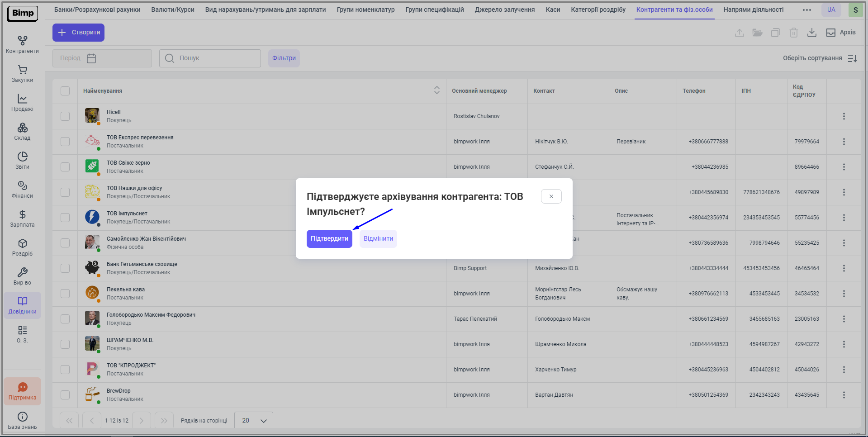Open the База знань knowledge base
The width and height of the screenshot is (868, 437).
tap(22, 420)
